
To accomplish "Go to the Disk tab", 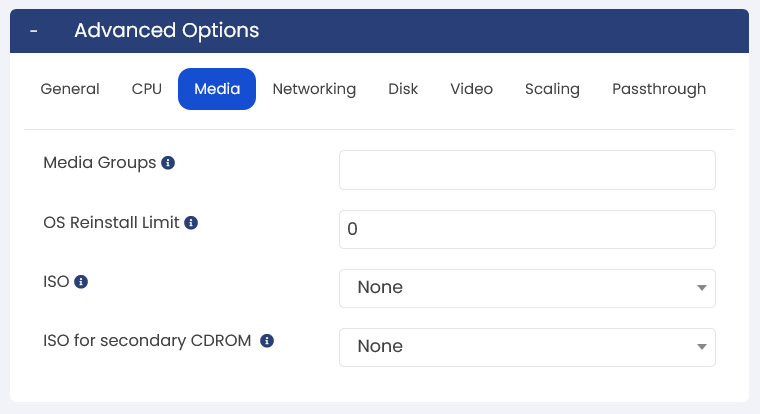I will 403,89.
